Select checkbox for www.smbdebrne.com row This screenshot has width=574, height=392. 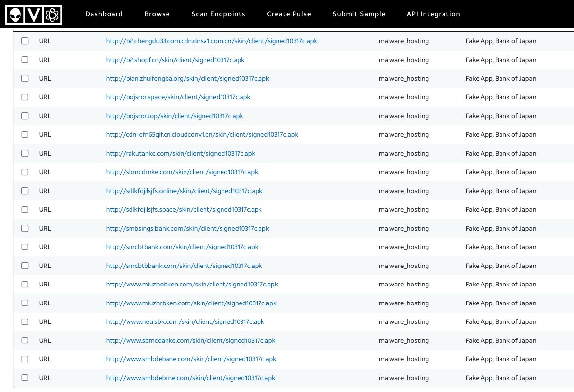click(x=25, y=378)
